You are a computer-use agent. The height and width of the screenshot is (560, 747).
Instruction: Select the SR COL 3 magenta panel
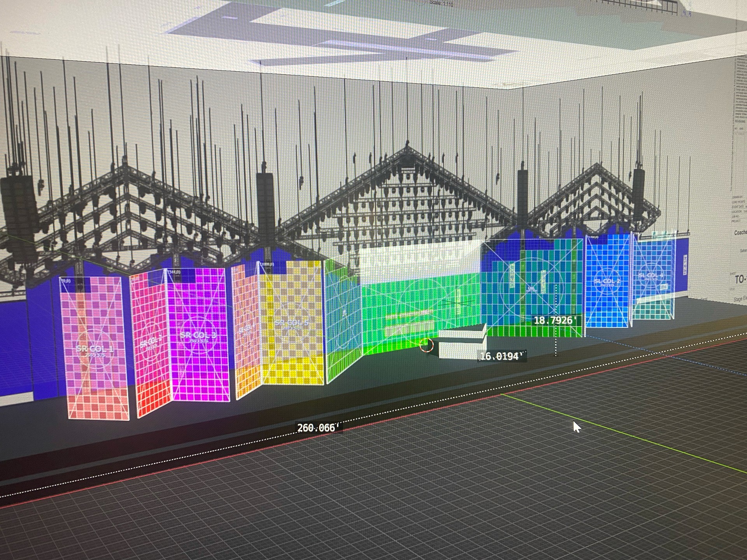[x=198, y=334]
